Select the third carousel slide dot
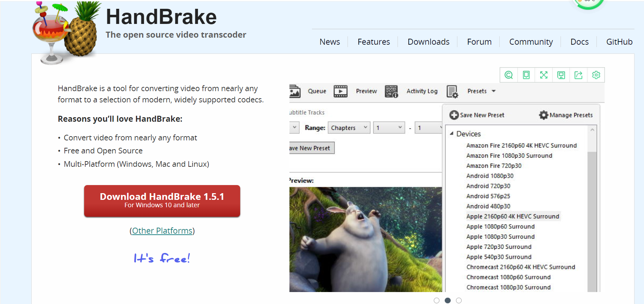 458,300
